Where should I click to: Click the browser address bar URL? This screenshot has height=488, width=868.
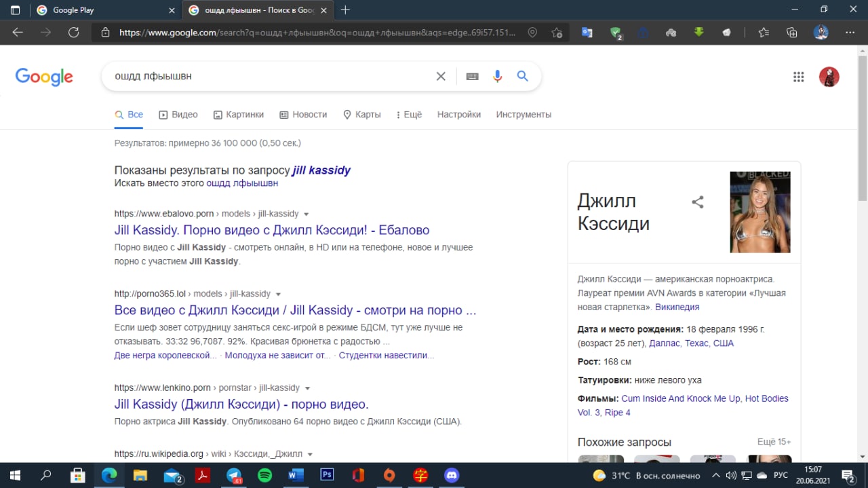point(317,33)
